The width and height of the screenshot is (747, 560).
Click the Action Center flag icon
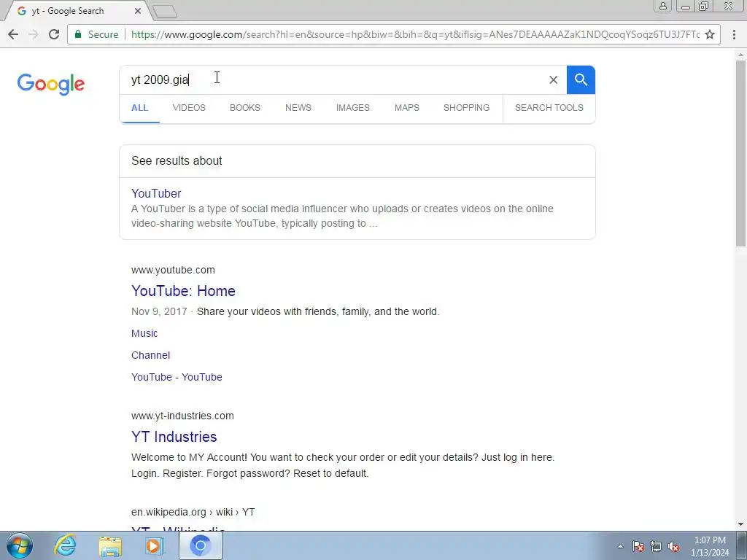tap(638, 546)
